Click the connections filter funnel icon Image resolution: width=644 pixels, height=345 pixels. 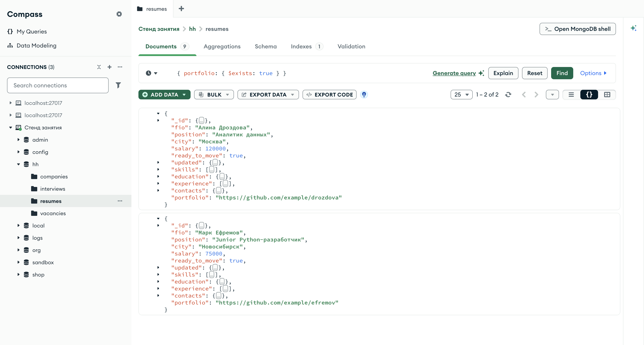[x=118, y=85]
